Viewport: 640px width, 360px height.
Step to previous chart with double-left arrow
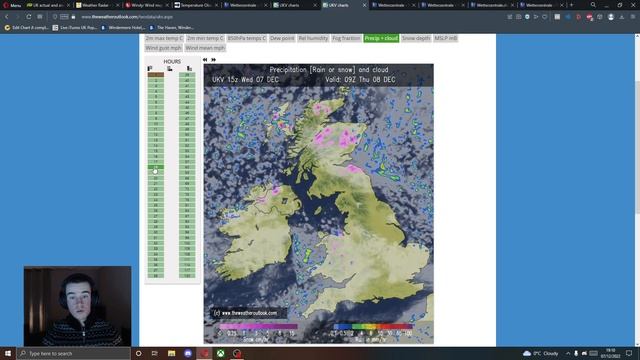pos(205,60)
